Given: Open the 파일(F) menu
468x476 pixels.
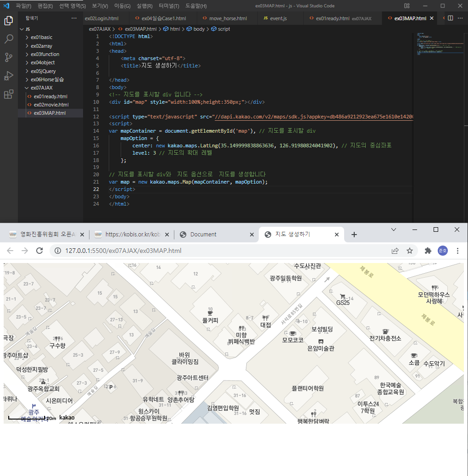Looking at the screenshot, I should click(x=23, y=6).
